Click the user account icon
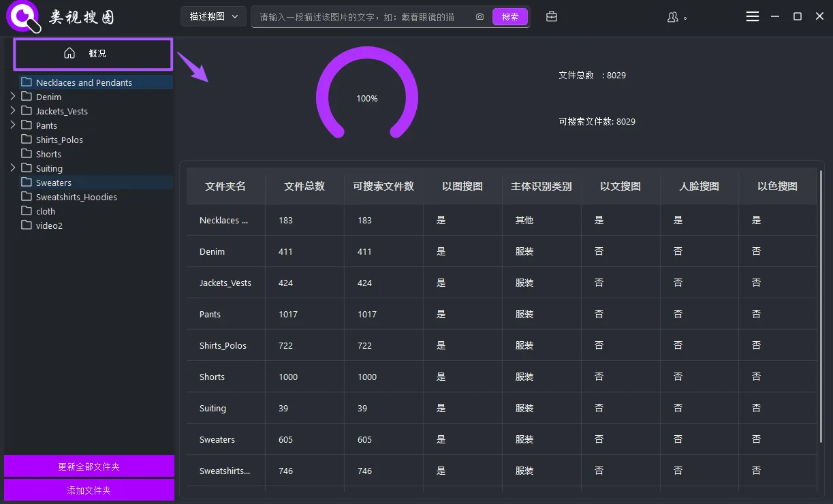This screenshot has width=833, height=504. pos(672,17)
